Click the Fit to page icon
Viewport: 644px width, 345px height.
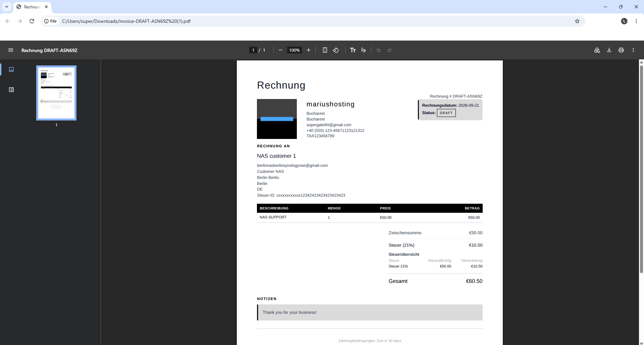325,50
